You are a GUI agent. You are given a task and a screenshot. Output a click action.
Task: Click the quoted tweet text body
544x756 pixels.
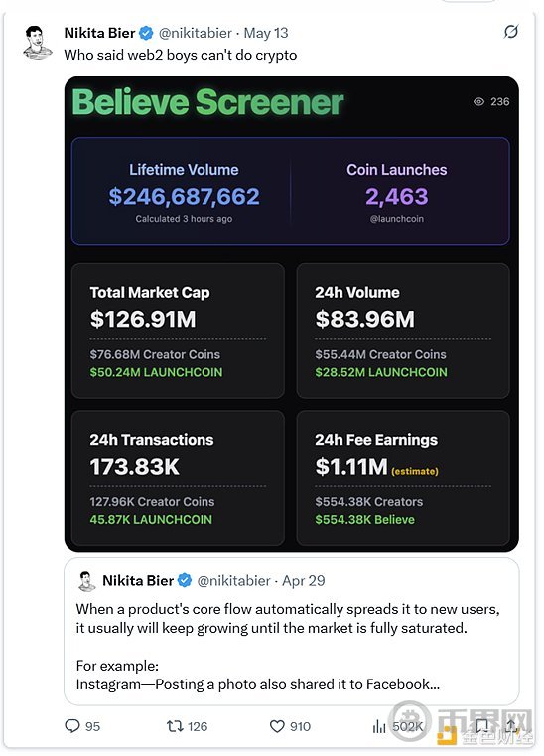point(288,647)
